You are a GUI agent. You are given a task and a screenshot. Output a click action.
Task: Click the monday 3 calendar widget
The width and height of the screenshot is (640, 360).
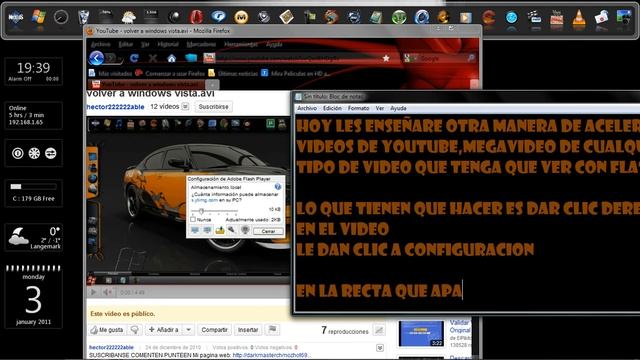pos(33,297)
